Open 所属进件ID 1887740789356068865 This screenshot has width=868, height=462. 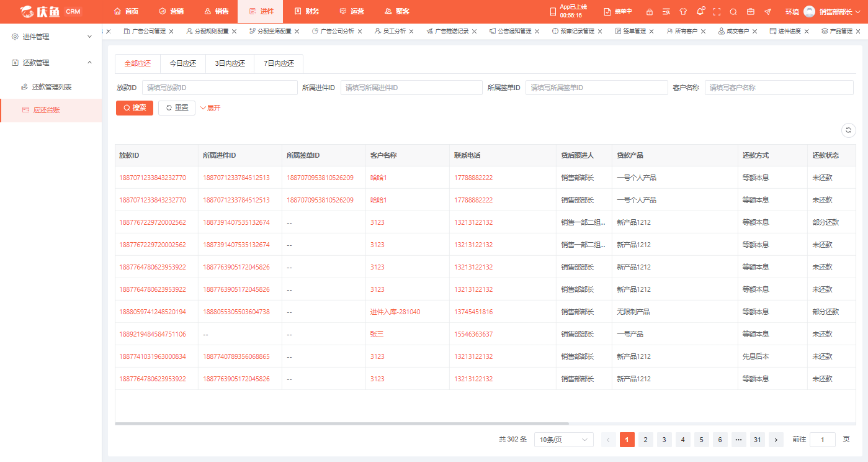point(236,356)
